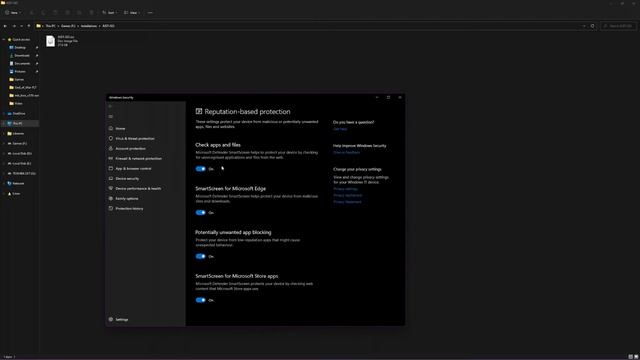640x360 pixels.
Task: Click the back arrow in Windows Security
Action: click(110, 106)
